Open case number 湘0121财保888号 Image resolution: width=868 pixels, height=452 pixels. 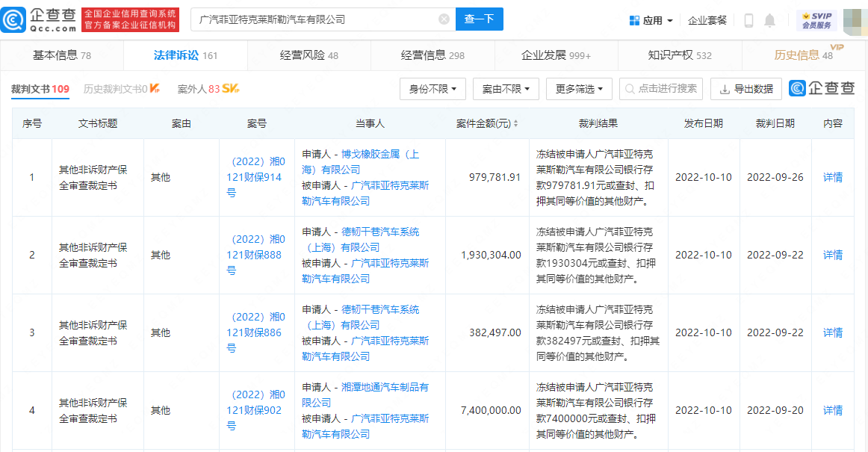[x=256, y=255]
